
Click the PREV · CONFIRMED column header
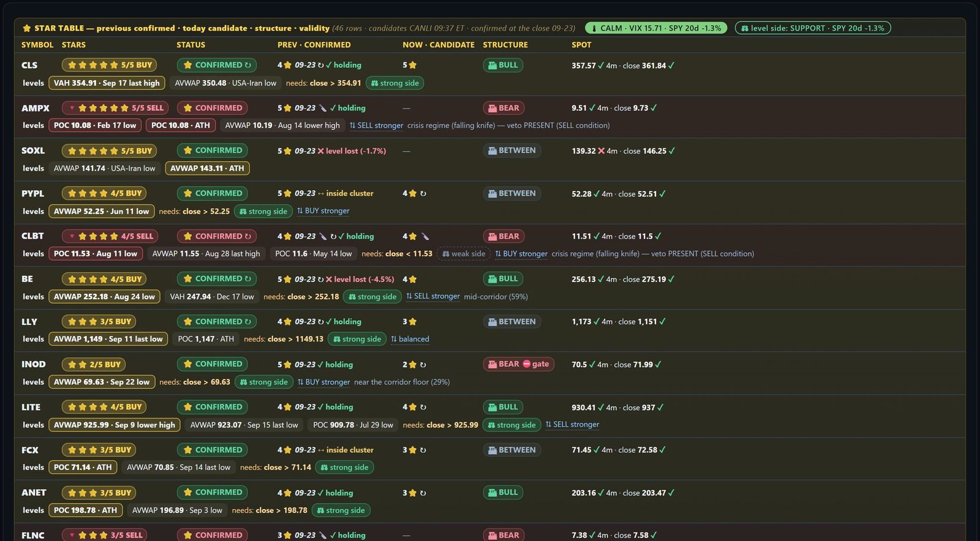coord(314,45)
